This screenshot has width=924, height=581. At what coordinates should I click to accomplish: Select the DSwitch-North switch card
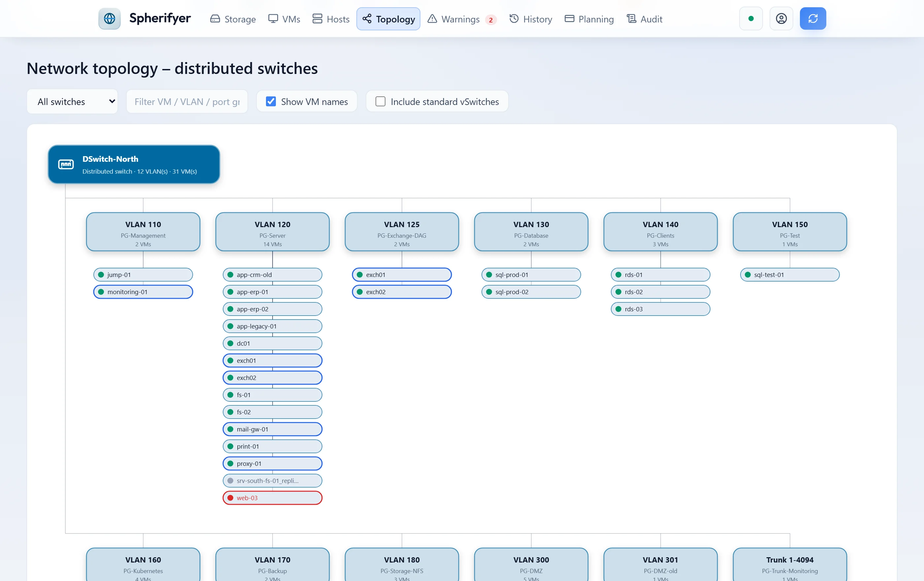tap(134, 164)
